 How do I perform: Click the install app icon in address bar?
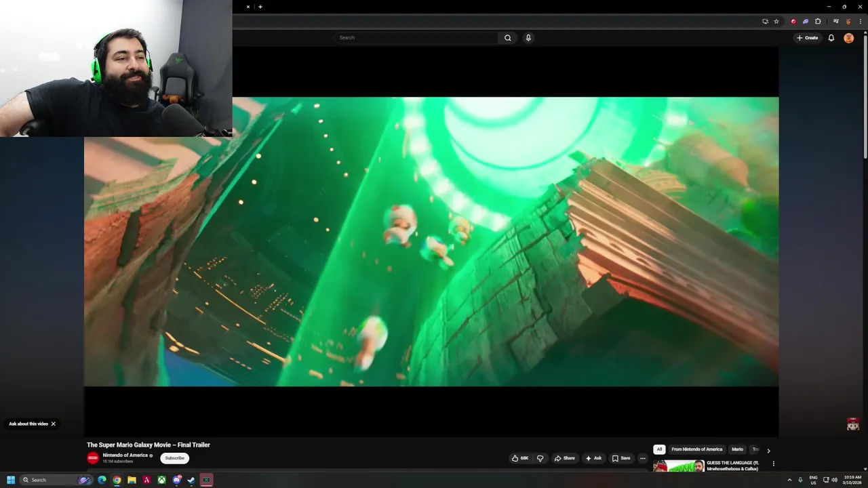765,21
